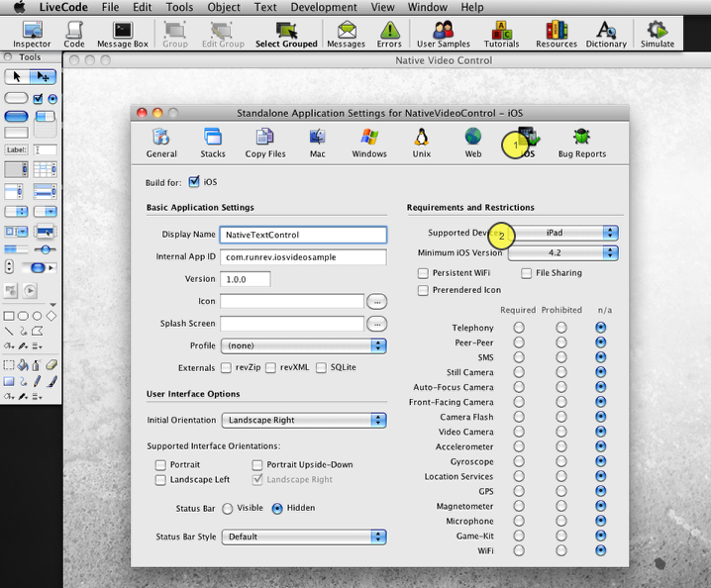Open the Messages toolbar icon
This screenshot has width=711, height=588.
(346, 35)
